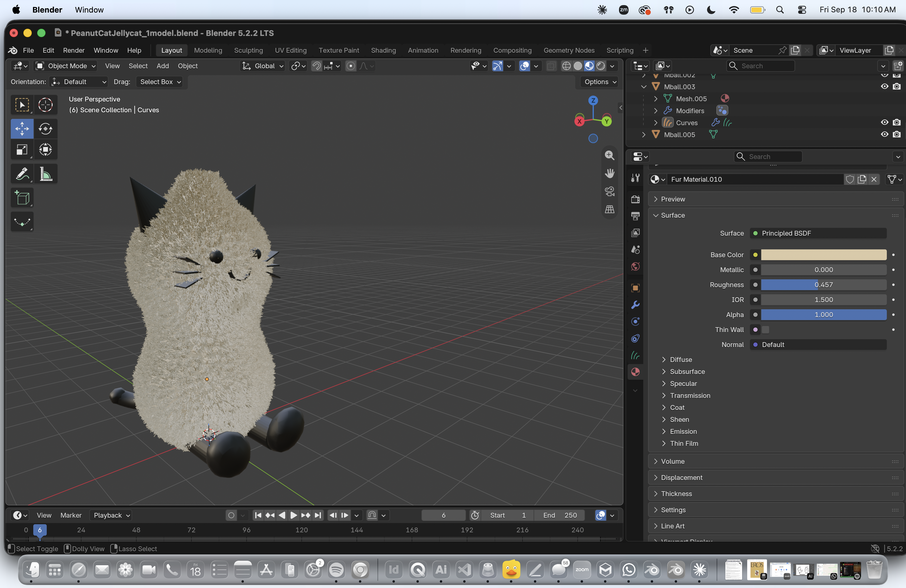Toggle auto keying record button
Viewport: 906px width, 588px height.
coord(231,515)
